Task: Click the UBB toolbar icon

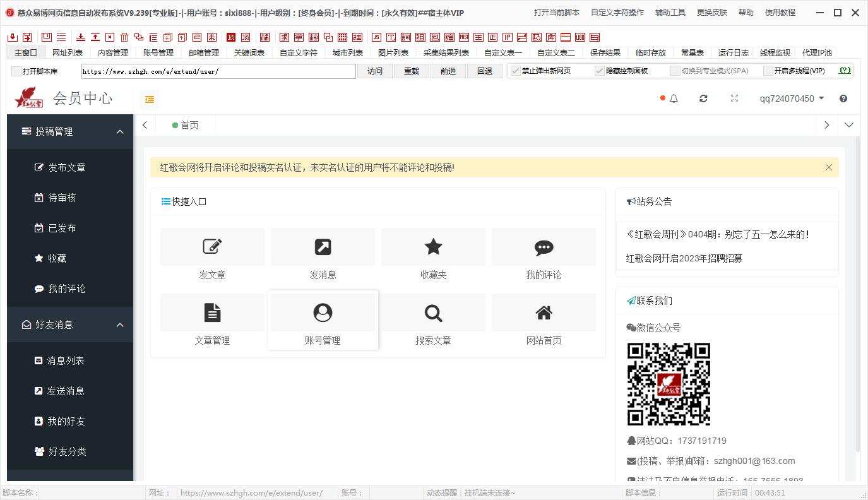Action: [x=580, y=37]
